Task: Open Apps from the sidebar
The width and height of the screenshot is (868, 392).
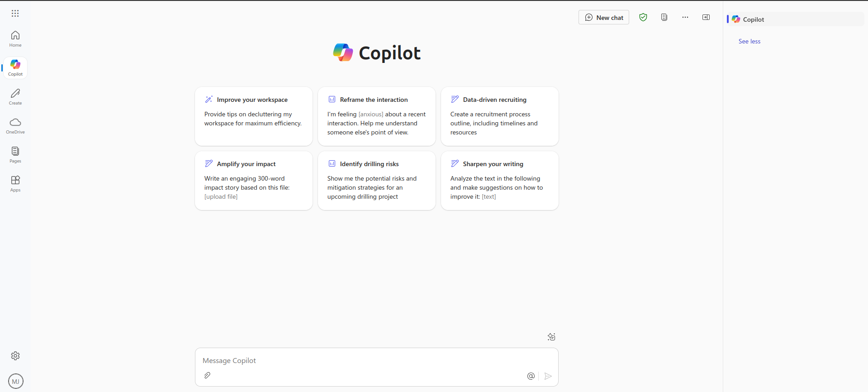Action: pyautogui.click(x=15, y=183)
